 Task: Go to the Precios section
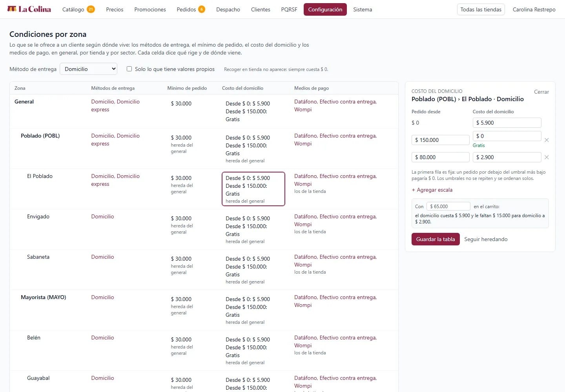click(x=115, y=9)
